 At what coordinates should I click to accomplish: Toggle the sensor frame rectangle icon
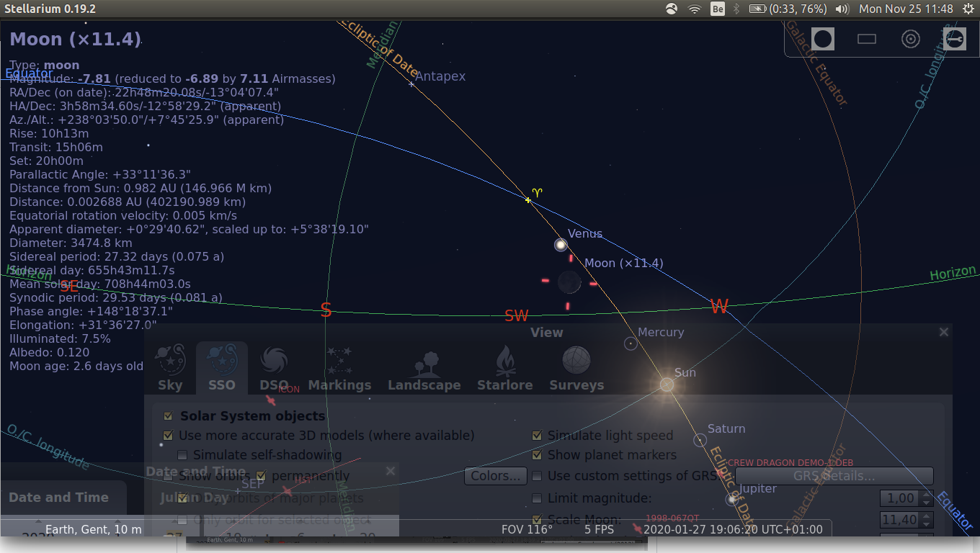click(x=867, y=39)
